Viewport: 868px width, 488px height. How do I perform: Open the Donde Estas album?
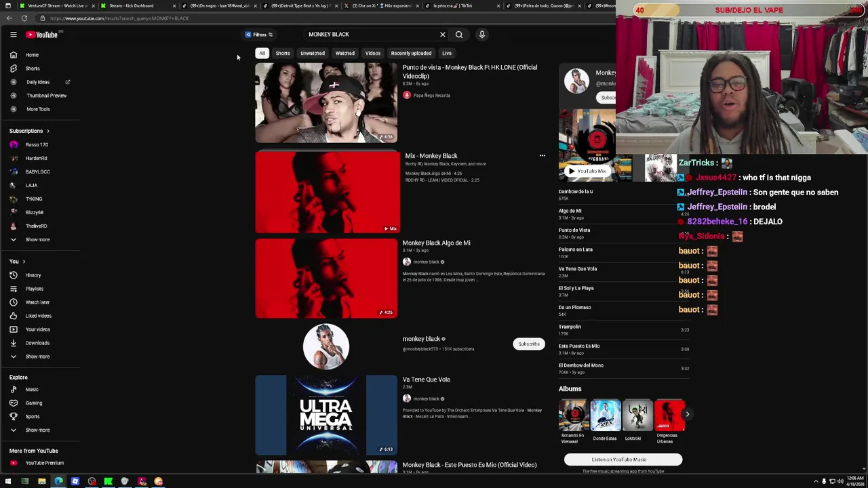[x=605, y=421]
